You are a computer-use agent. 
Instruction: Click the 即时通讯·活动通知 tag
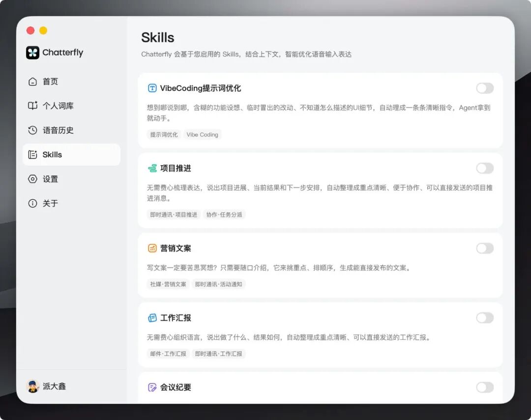pos(218,284)
